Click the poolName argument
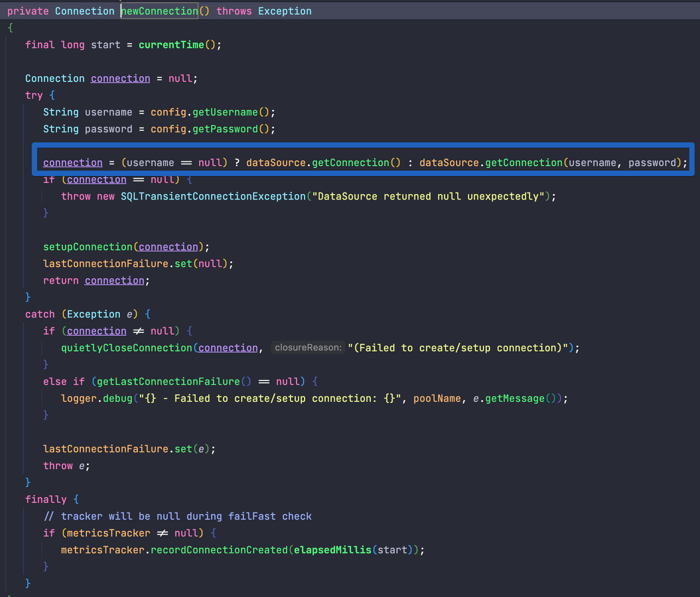This screenshot has height=597, width=700. tap(437, 399)
